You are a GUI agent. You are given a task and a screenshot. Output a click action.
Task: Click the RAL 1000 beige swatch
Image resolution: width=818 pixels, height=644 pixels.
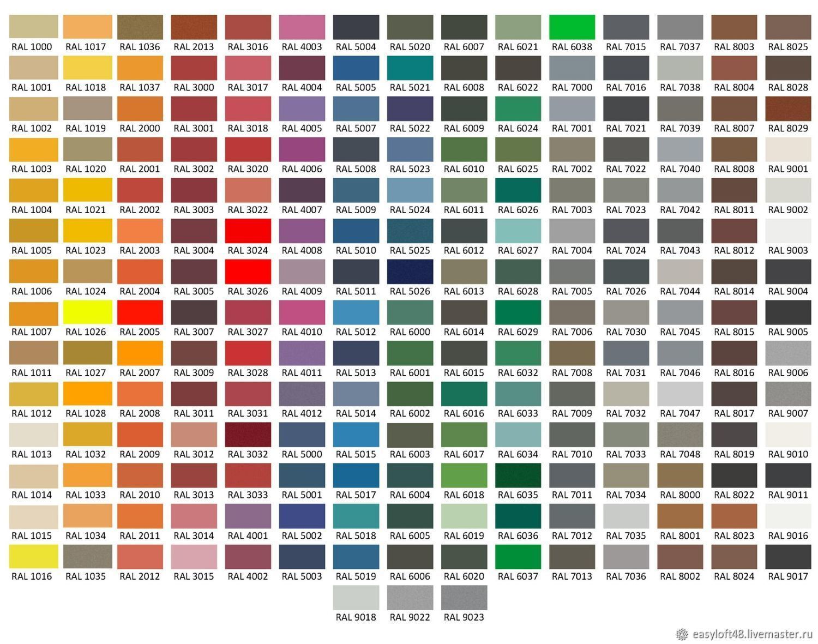33,27
